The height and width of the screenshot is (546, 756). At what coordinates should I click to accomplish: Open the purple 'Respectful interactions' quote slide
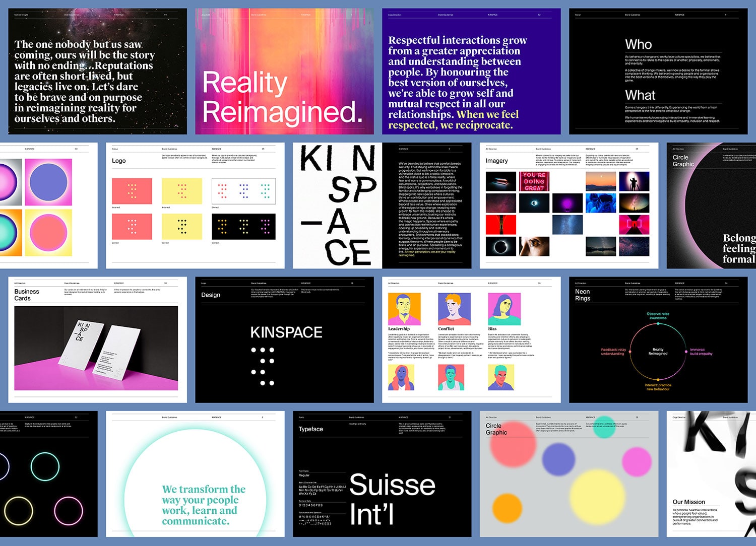point(471,71)
